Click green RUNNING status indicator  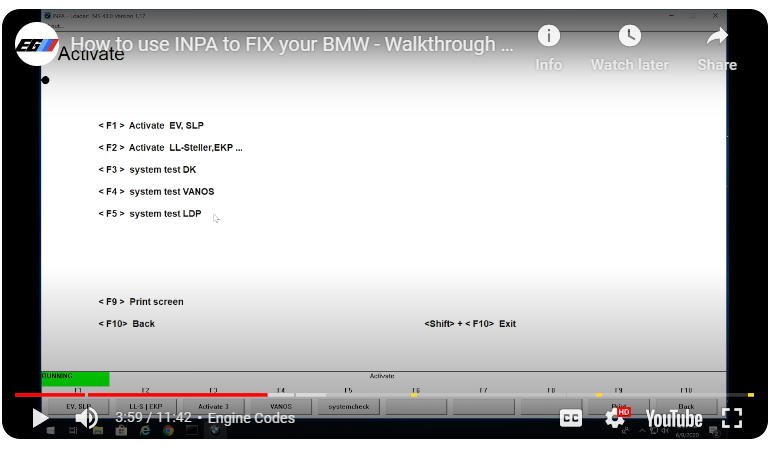click(x=76, y=379)
